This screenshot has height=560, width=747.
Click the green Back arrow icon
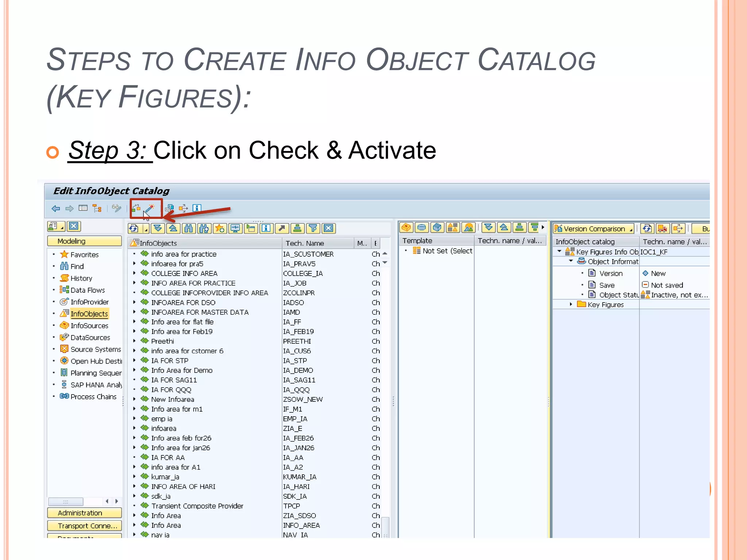coord(56,209)
